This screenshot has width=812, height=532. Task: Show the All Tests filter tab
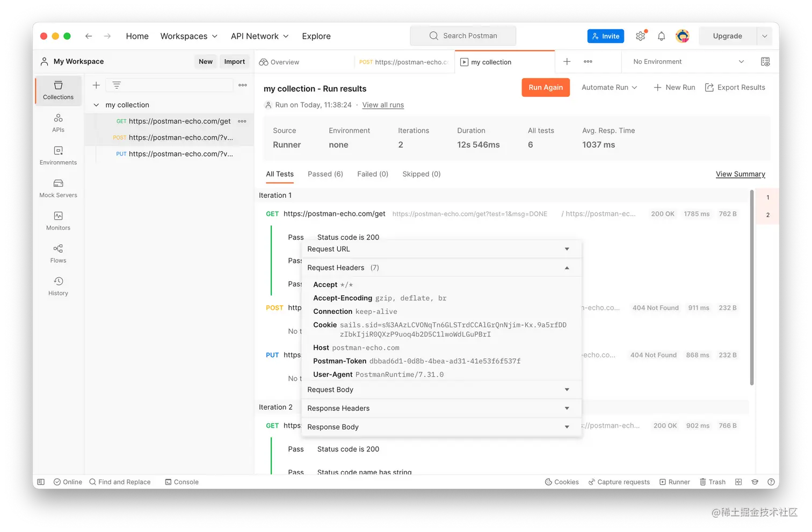tap(280, 174)
